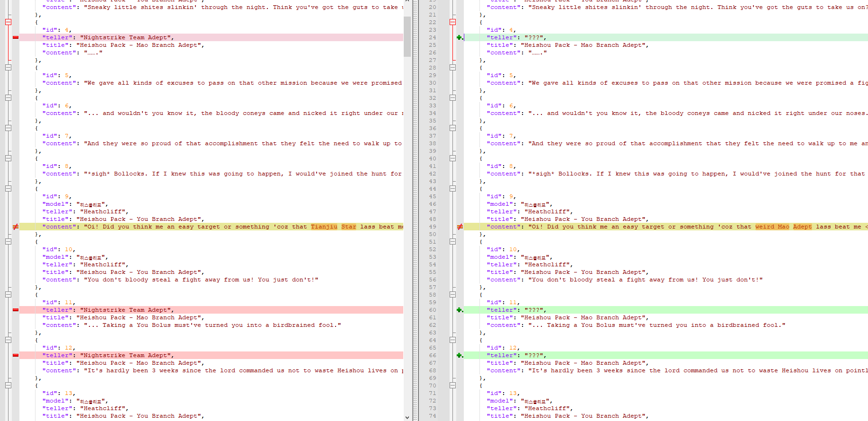Click "Heishou Pack - You Branch Adept" title under id 10 left
This screenshot has width=868, height=421.
[139, 272]
